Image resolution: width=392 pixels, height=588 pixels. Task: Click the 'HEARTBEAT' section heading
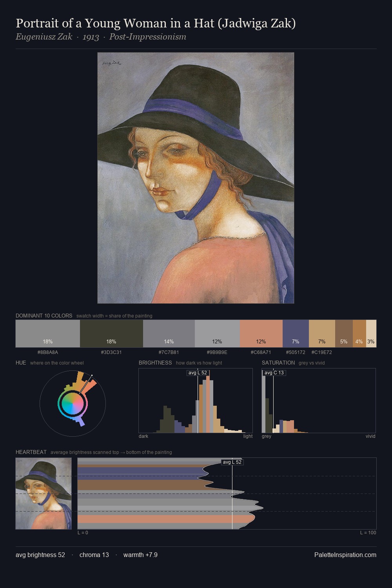31,452
